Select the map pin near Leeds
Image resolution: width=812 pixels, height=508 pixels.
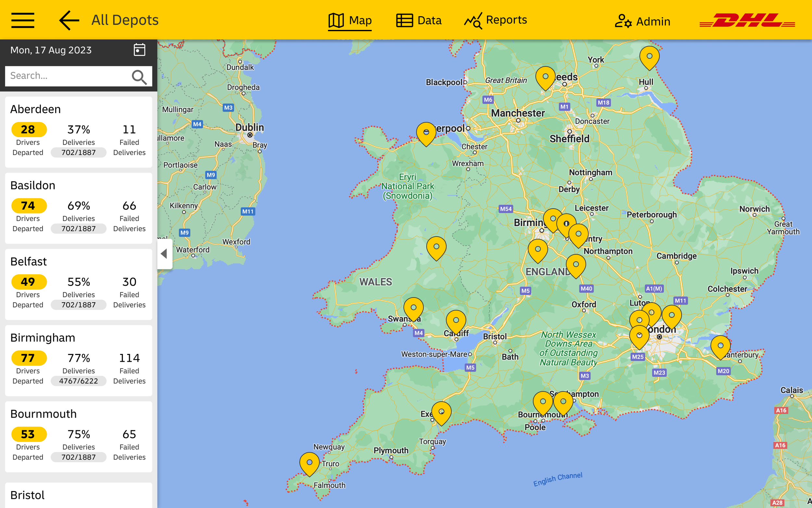point(545,77)
